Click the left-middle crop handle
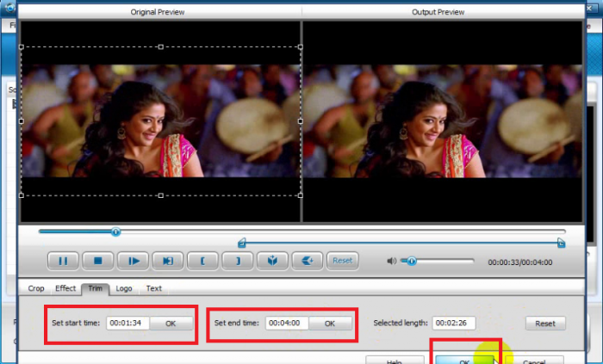The width and height of the screenshot is (603, 364). pos(22,121)
